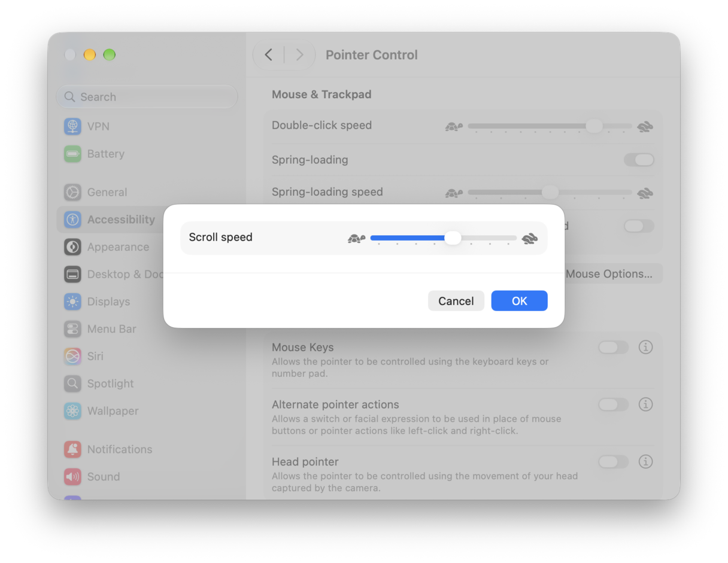Click the search magnifier icon in sidebar
Image resolution: width=728 pixels, height=563 pixels.
pyautogui.click(x=70, y=97)
